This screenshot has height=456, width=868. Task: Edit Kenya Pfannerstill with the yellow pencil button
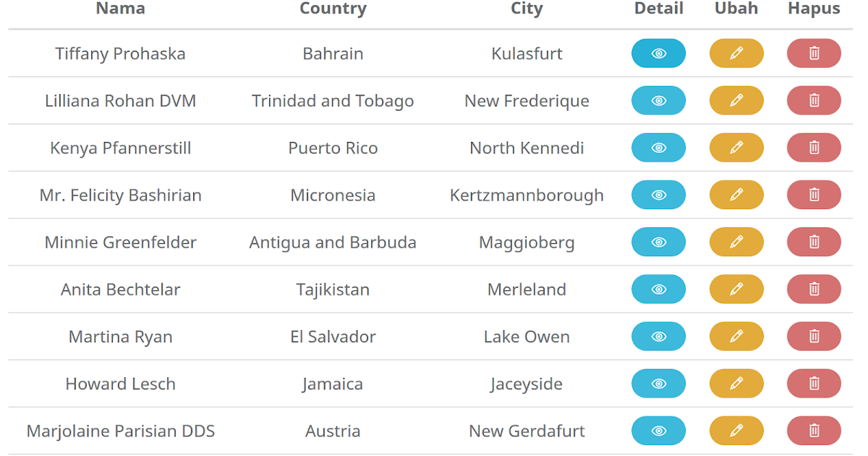point(736,148)
